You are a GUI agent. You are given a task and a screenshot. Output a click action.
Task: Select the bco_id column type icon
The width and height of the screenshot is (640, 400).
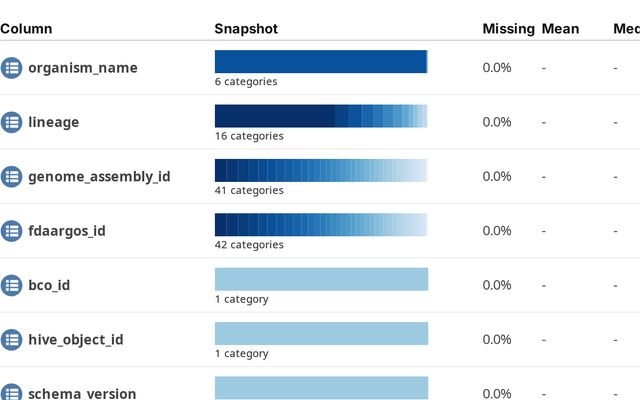pos(11,285)
